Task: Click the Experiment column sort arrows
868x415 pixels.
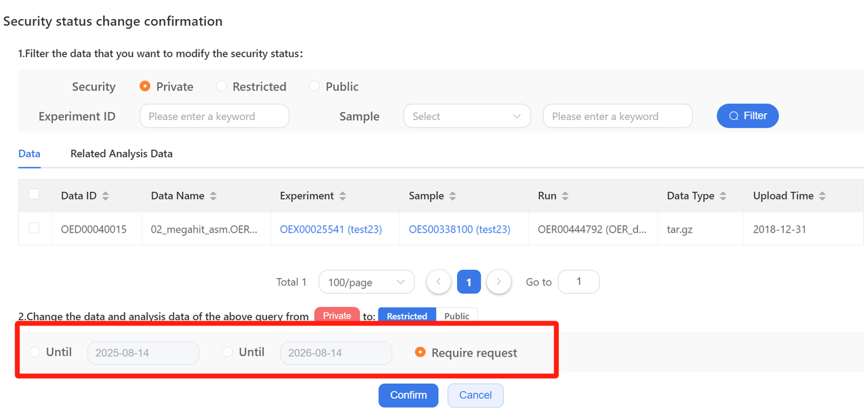Action: (342, 196)
